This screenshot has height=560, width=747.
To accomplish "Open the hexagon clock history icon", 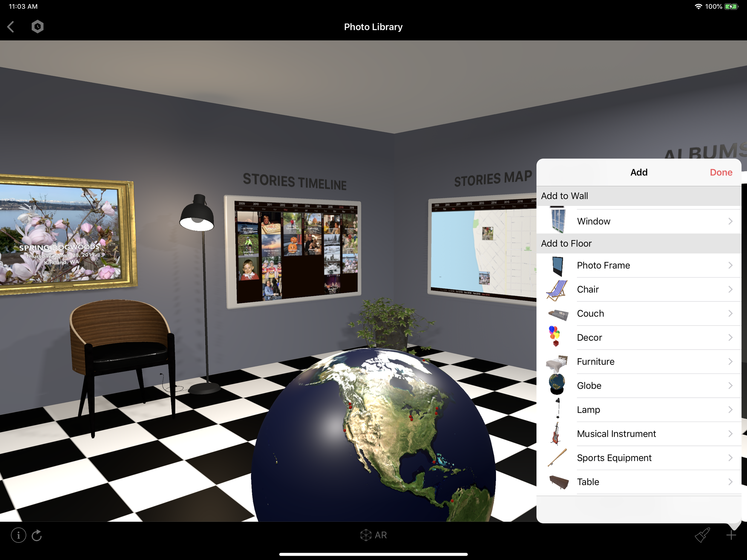I will (x=37, y=26).
